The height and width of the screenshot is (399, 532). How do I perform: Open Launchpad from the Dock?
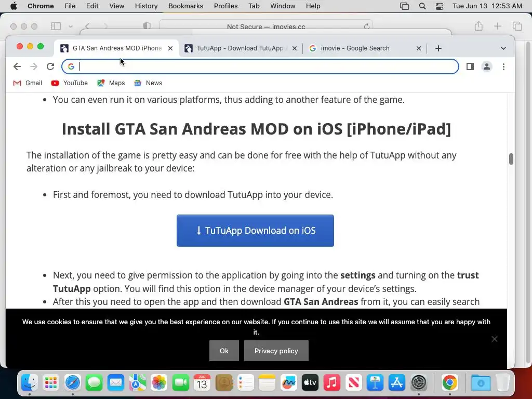[x=51, y=383]
